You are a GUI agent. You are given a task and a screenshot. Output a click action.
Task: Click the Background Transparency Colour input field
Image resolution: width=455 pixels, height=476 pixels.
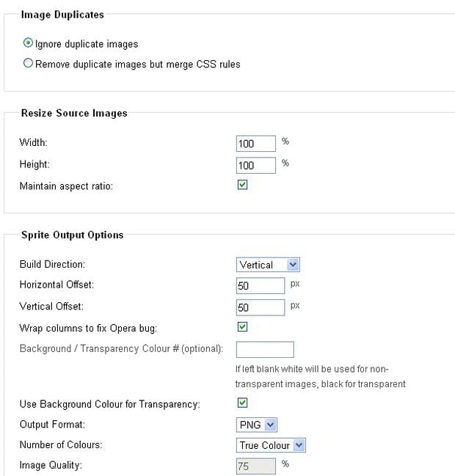tap(264, 349)
